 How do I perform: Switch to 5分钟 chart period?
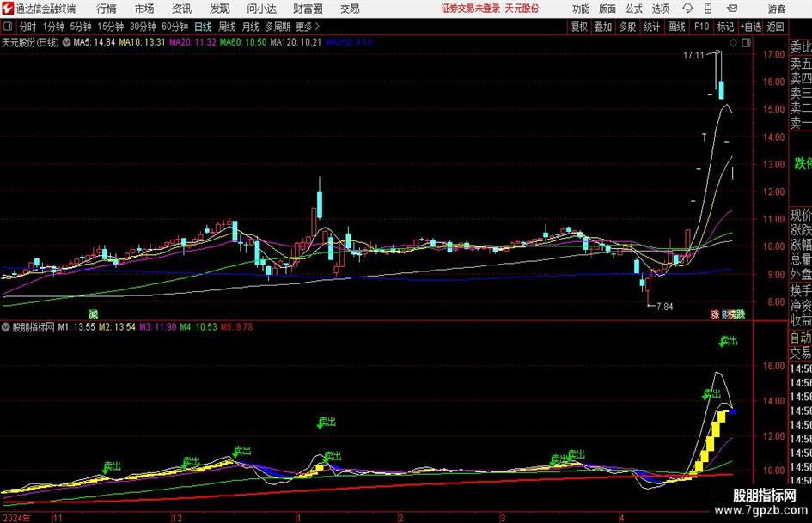tap(80, 27)
